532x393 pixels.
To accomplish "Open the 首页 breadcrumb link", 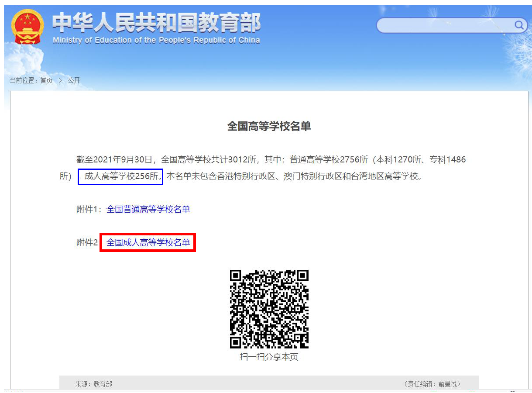I will pyautogui.click(x=47, y=80).
